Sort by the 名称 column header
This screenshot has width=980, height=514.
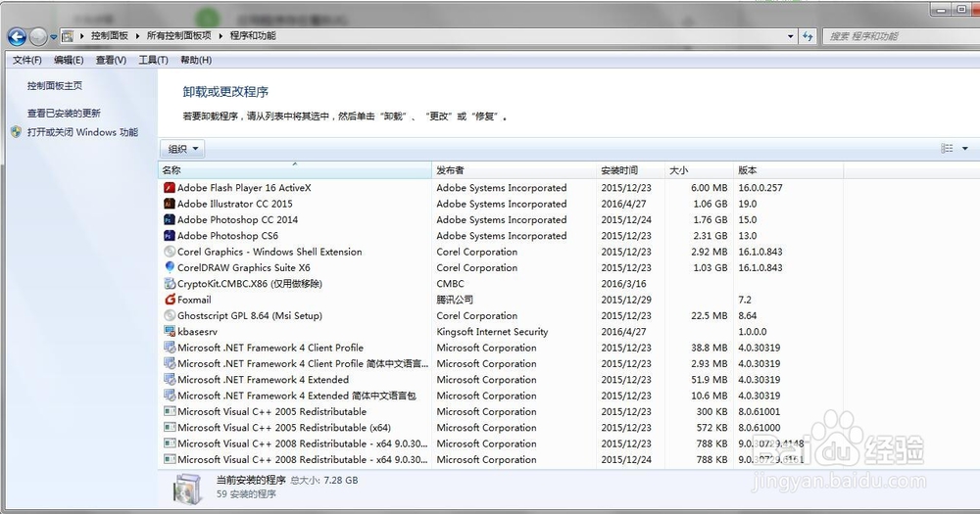294,170
